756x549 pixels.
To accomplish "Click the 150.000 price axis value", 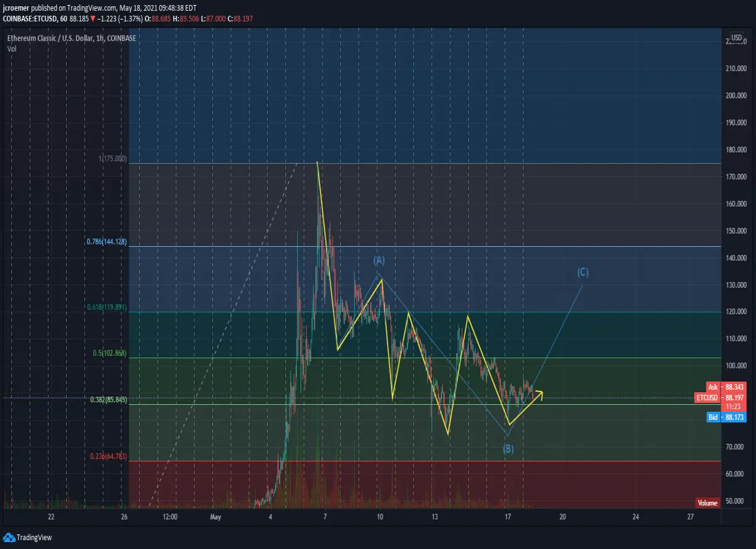I will tap(735, 231).
